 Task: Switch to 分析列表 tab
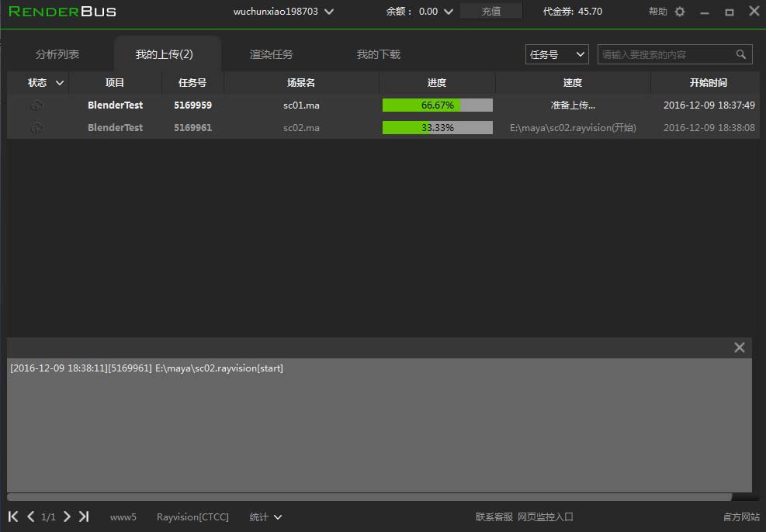coord(57,54)
